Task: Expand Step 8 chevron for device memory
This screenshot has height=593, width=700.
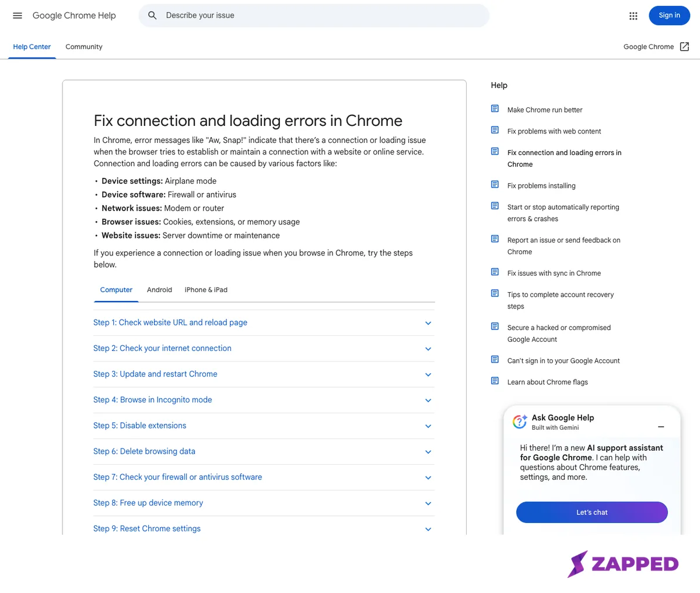Action: tap(428, 503)
